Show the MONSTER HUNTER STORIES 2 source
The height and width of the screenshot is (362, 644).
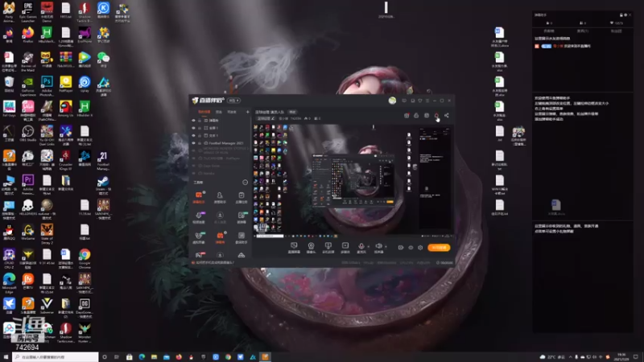click(x=193, y=150)
